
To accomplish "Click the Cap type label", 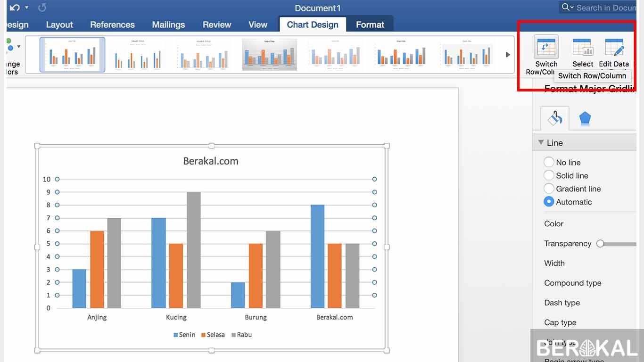I will [560, 323].
